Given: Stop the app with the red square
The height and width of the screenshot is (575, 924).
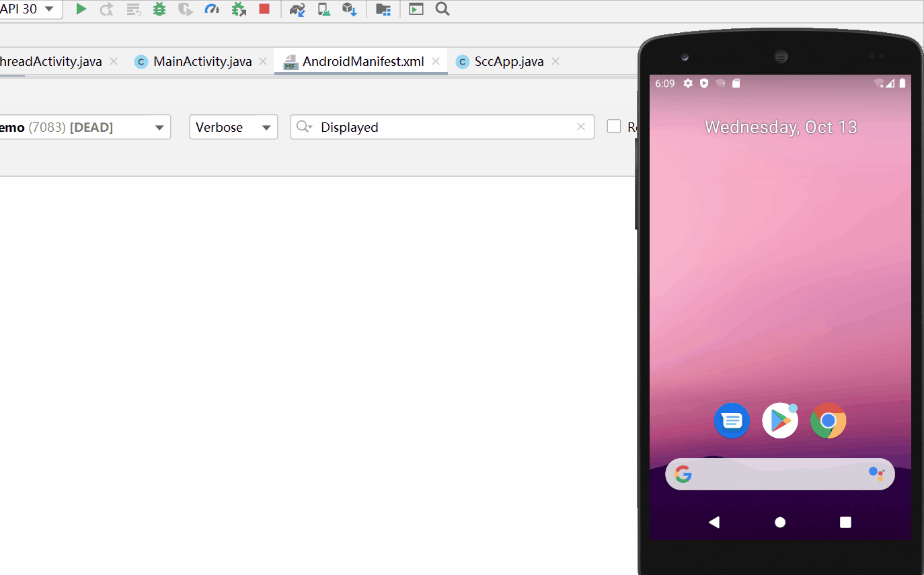Looking at the screenshot, I should (x=264, y=9).
